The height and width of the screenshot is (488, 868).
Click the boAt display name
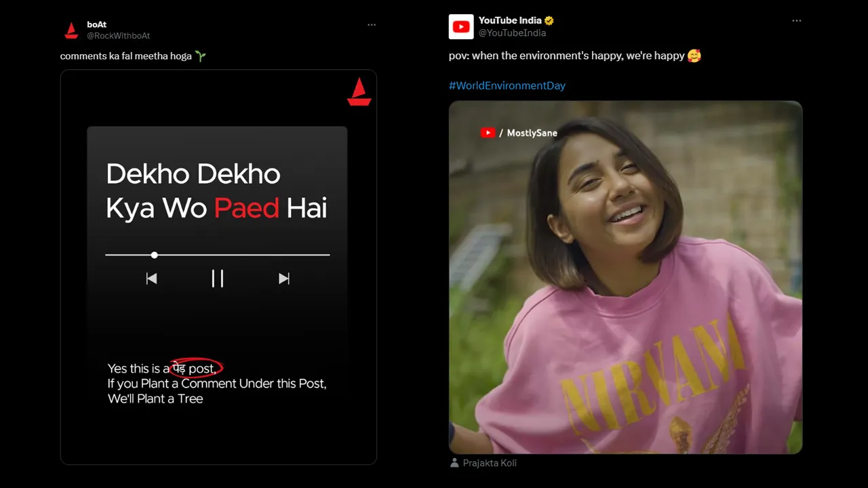click(97, 24)
